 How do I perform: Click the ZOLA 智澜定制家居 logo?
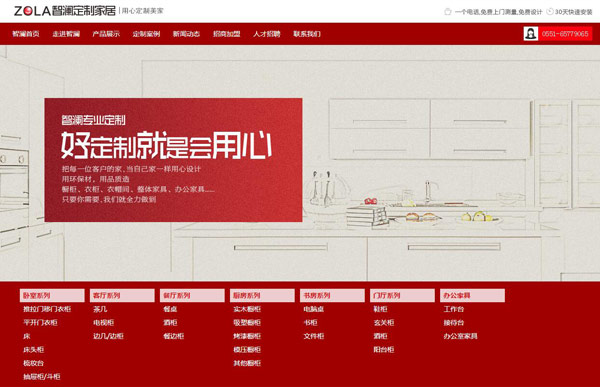[65, 11]
